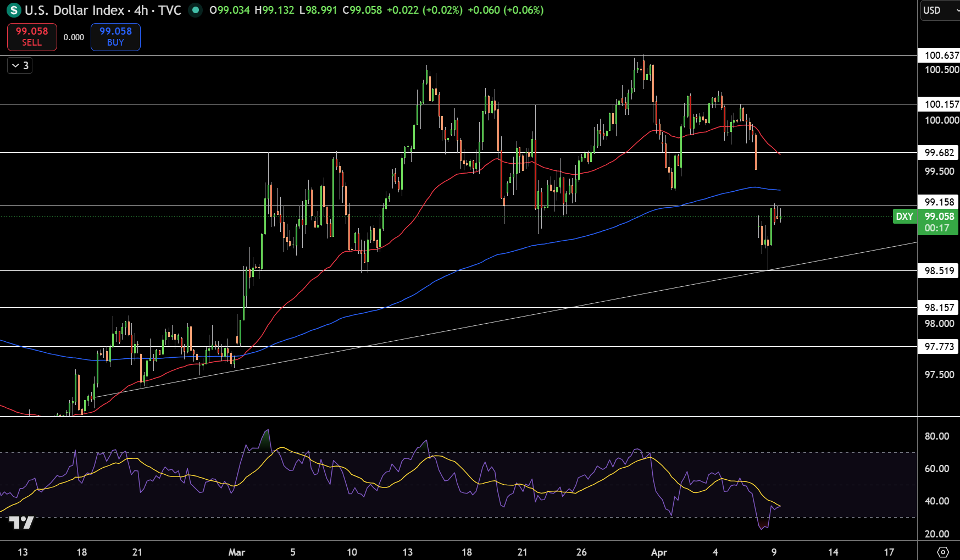Click the 99.058 SELL button

click(x=32, y=37)
